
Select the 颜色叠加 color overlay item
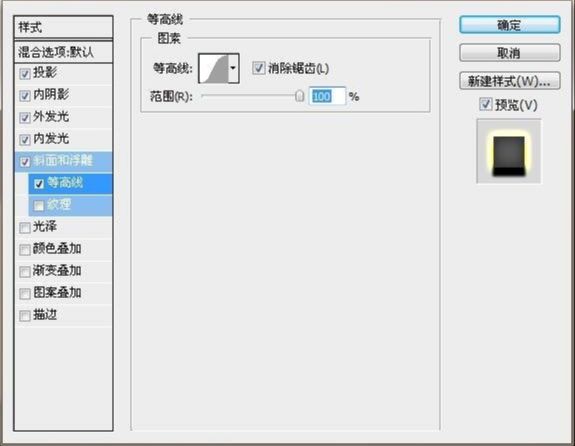pyautogui.click(x=63, y=249)
